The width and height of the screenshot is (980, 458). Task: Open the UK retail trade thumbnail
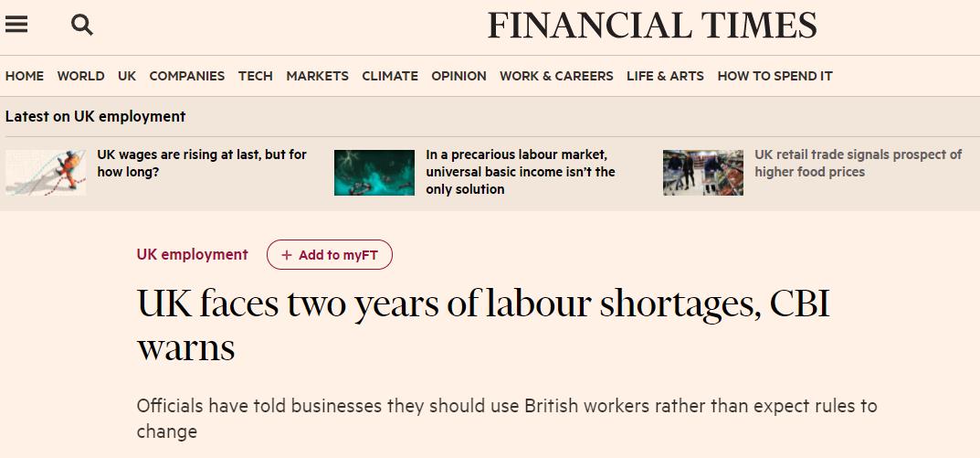click(x=703, y=173)
